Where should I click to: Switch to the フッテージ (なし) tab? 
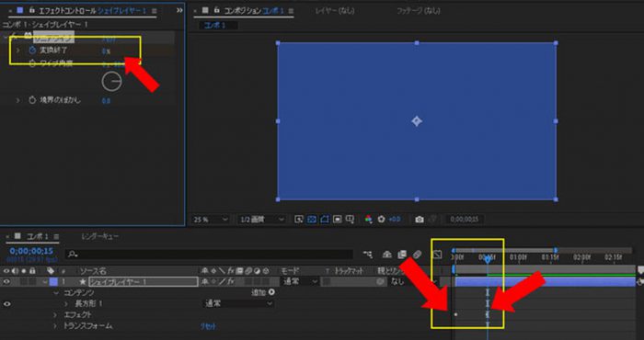pyautogui.click(x=418, y=11)
